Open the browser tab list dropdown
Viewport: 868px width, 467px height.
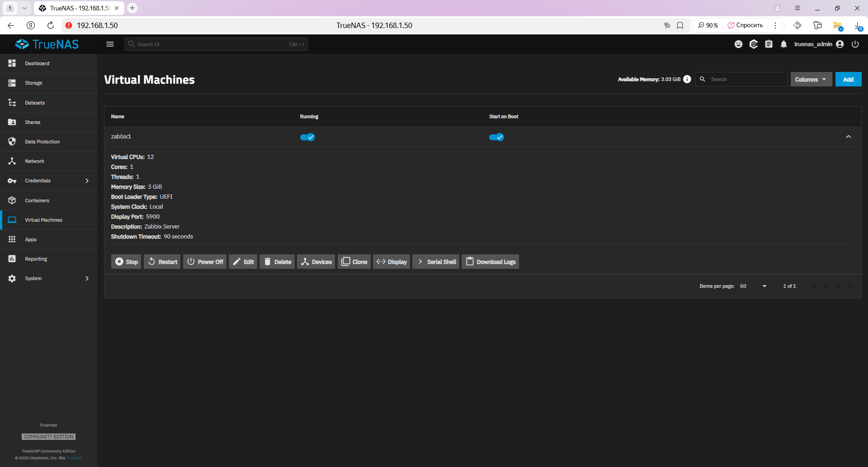pyautogui.click(x=24, y=8)
